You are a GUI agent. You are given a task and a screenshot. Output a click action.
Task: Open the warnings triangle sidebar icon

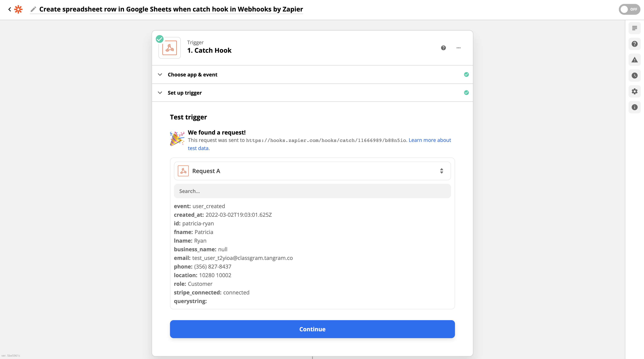[x=634, y=60]
